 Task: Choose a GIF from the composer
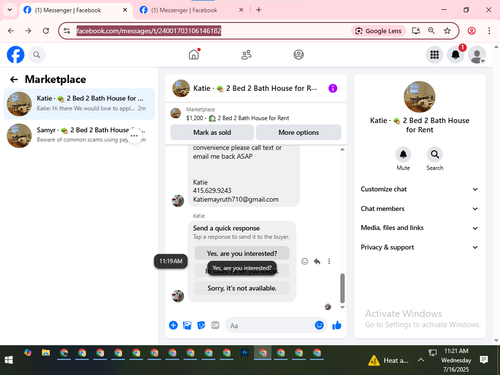(215, 325)
